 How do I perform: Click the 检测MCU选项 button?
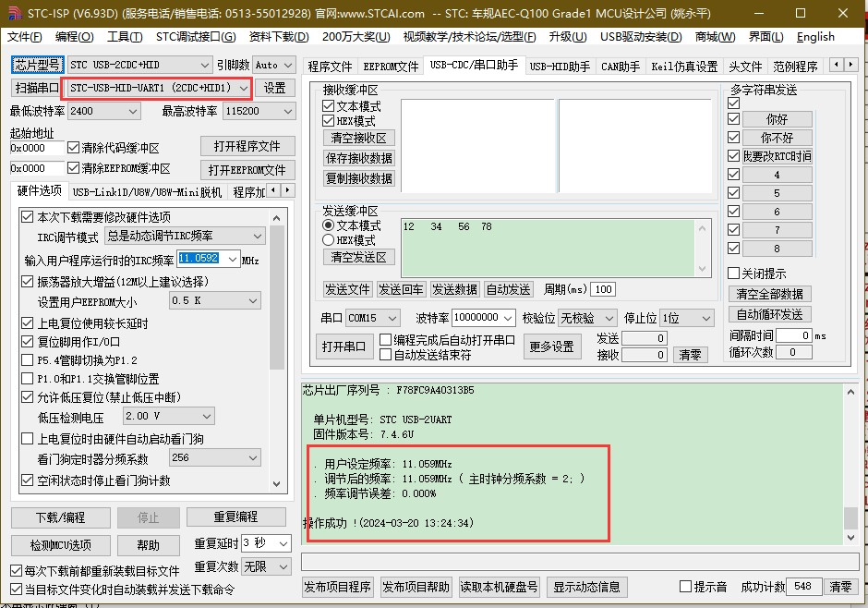[x=60, y=545]
